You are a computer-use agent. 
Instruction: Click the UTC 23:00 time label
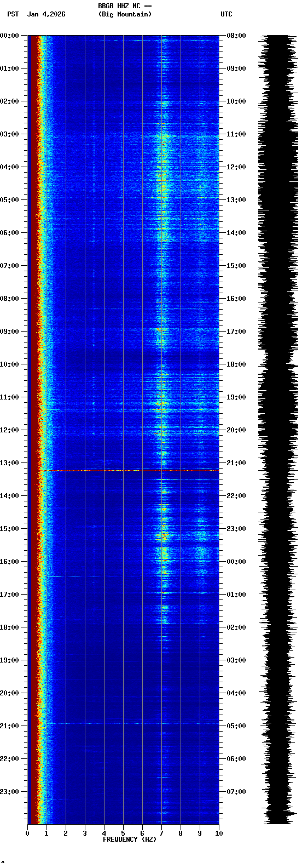click(x=236, y=529)
